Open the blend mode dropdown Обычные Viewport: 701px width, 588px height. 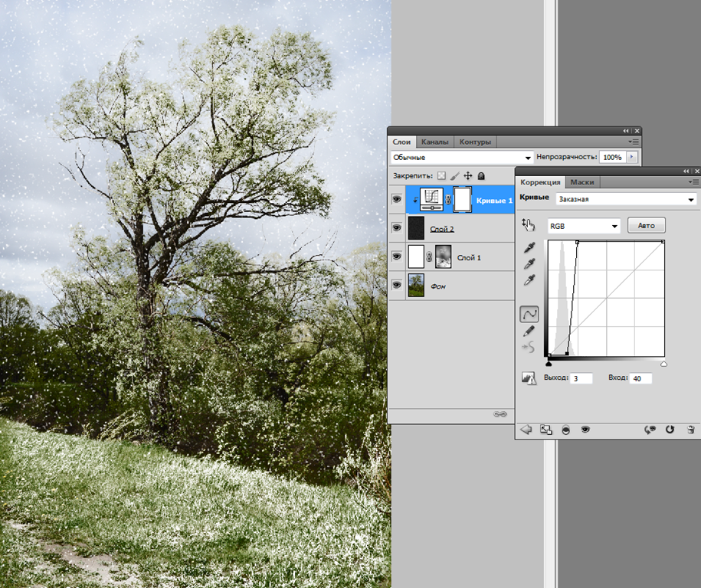[462, 157]
